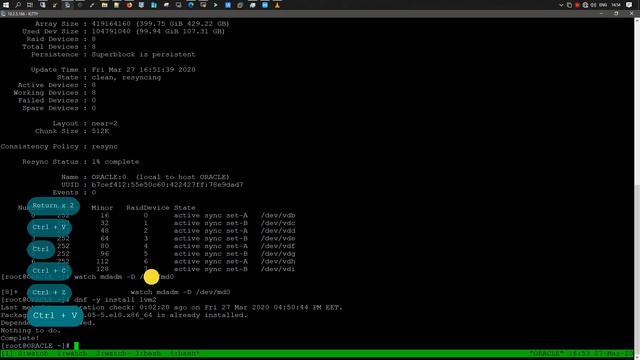Image resolution: width=640 pixels, height=360 pixels.
Task: Open volume control in system tray
Action: pyautogui.click(x=593, y=5)
